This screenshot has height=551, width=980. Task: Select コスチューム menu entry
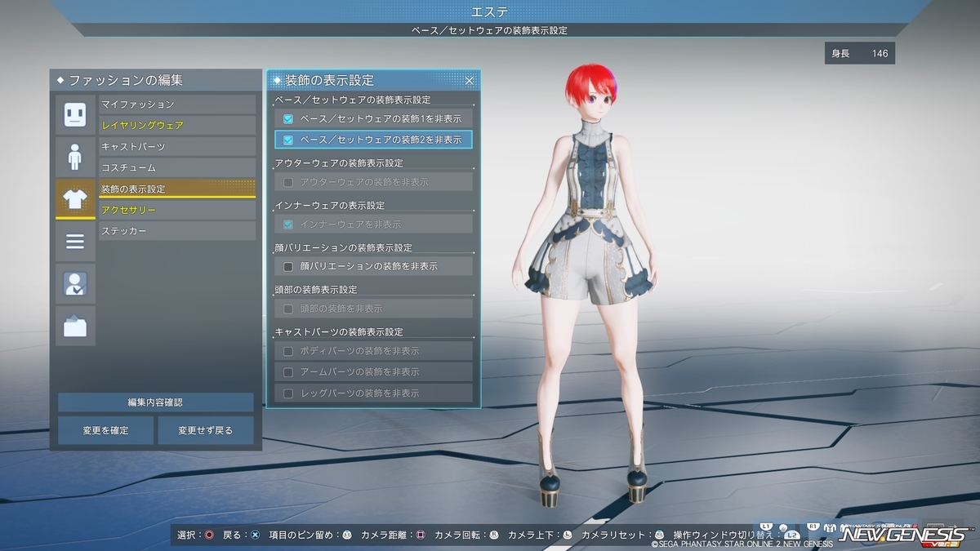coord(177,168)
